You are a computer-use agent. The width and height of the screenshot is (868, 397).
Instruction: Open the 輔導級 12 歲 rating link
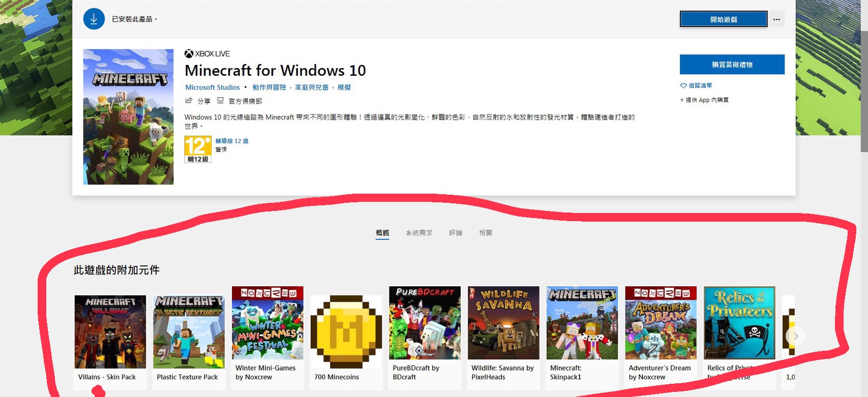coord(232,141)
